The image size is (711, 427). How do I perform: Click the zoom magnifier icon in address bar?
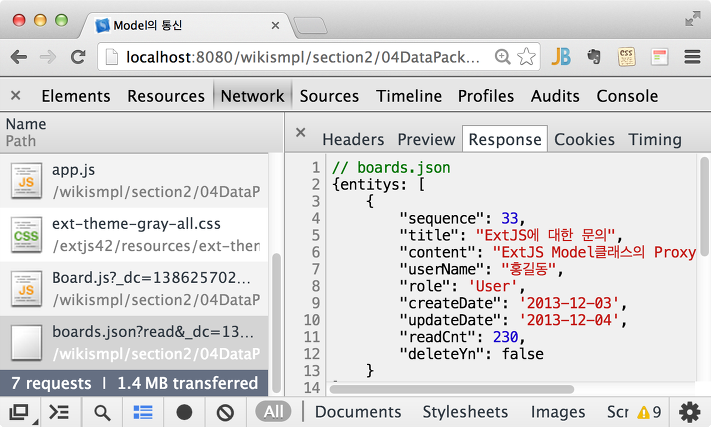coord(502,57)
